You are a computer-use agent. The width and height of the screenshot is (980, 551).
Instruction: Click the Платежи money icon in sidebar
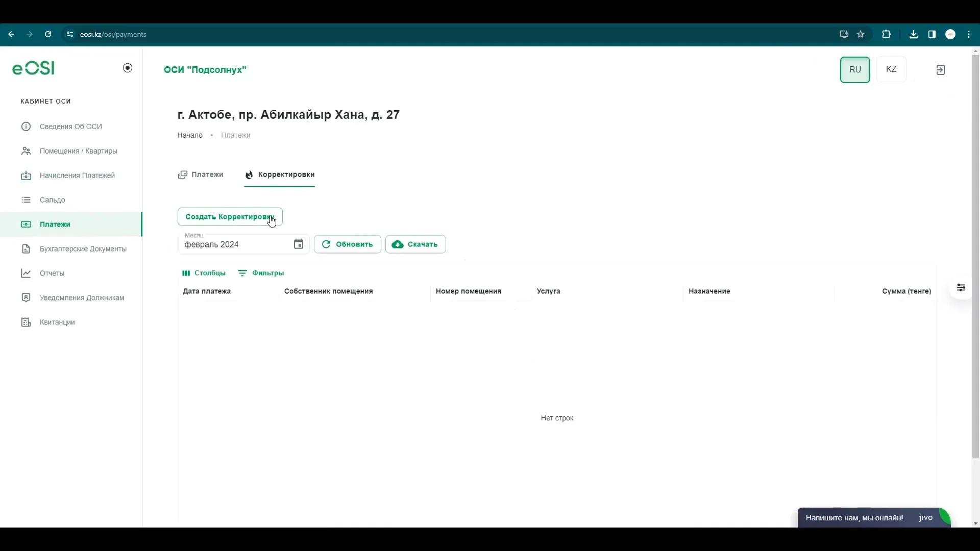pos(26,224)
